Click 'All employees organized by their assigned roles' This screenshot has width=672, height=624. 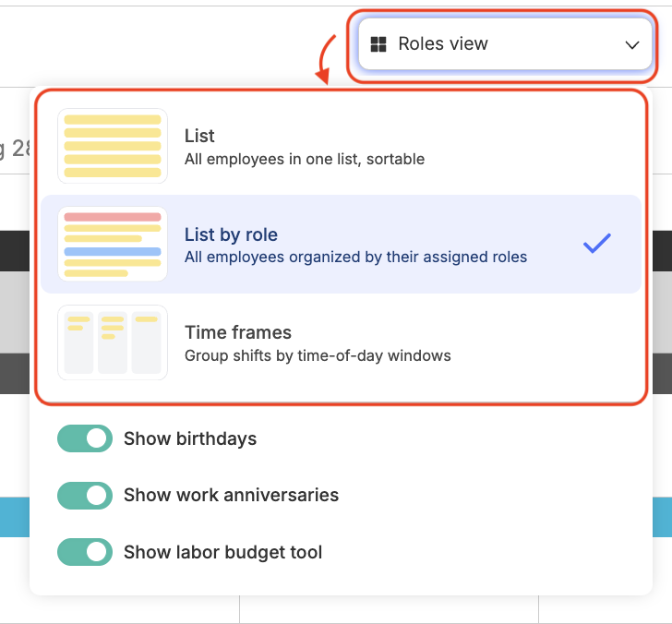[x=355, y=258]
